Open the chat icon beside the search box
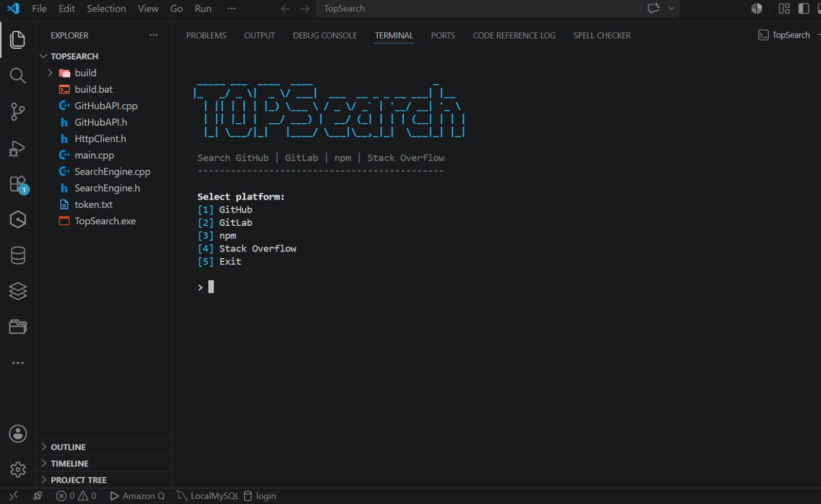Viewport: 821px width, 504px height. 654,8
